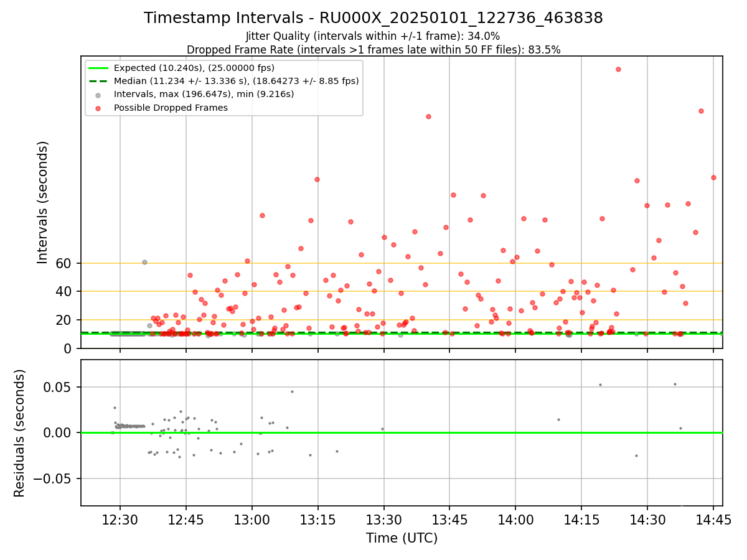Click the "14:00" x-axis tick label
The height and width of the screenshot is (560, 747).
515,519
